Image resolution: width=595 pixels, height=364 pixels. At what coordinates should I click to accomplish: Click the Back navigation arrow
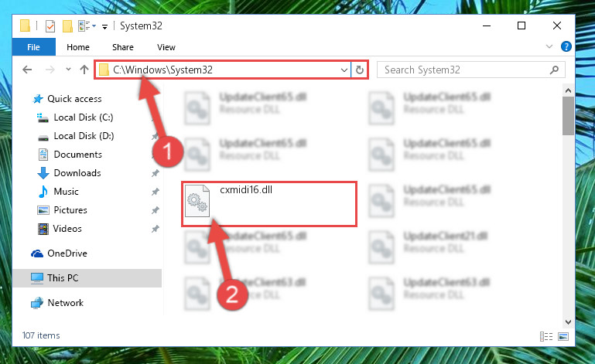(27, 70)
